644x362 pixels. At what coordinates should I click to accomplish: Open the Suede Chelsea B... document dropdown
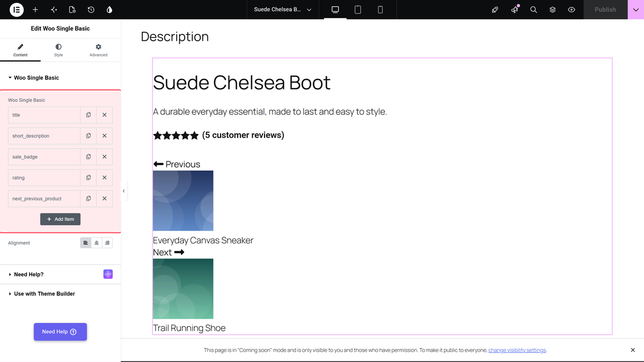[283, 10]
